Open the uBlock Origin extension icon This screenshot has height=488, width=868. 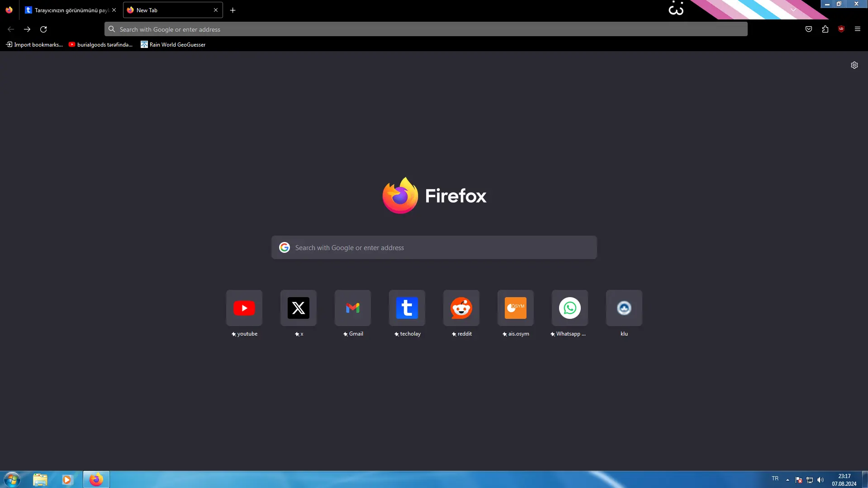pyautogui.click(x=841, y=29)
